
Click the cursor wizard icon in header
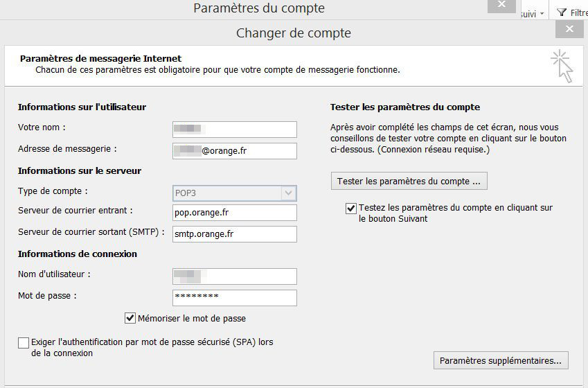562,66
